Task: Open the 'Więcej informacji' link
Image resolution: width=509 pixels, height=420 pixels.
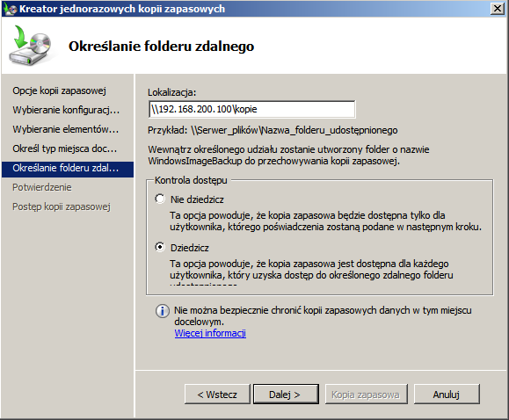Action: point(210,333)
